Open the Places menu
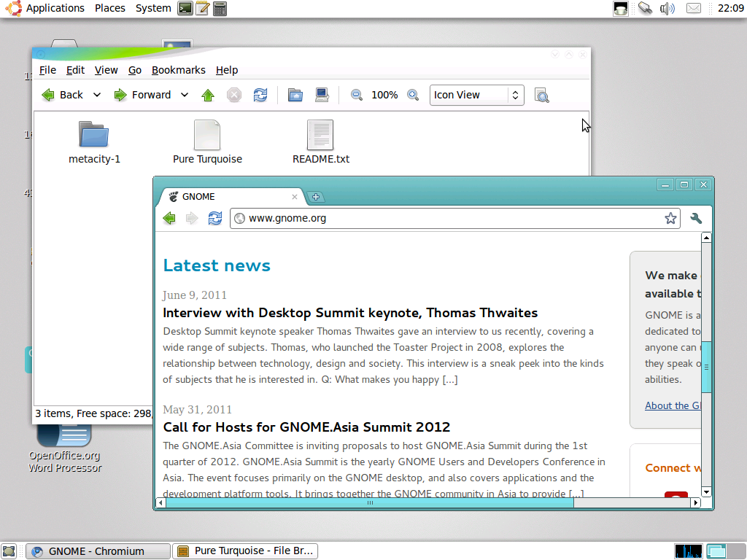This screenshot has height=560, width=747. pyautogui.click(x=110, y=8)
